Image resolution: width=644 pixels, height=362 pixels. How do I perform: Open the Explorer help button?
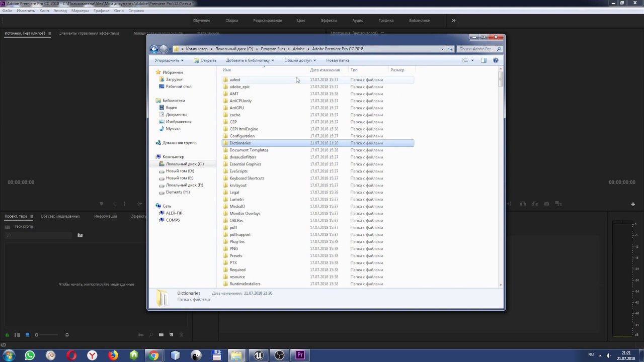496,60
